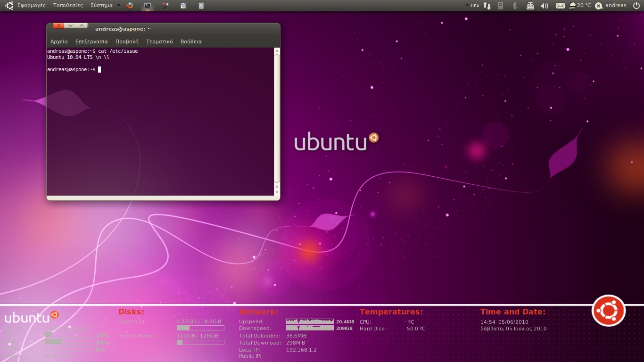Click the terminal scrollbar down arrow
Image resolution: width=644 pixels, height=362 pixels.
[x=277, y=192]
